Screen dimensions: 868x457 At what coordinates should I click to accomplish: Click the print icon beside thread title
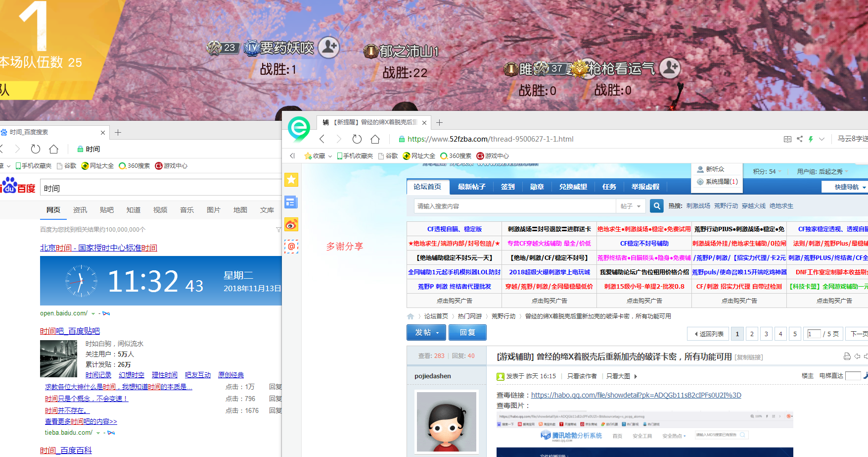tap(847, 356)
